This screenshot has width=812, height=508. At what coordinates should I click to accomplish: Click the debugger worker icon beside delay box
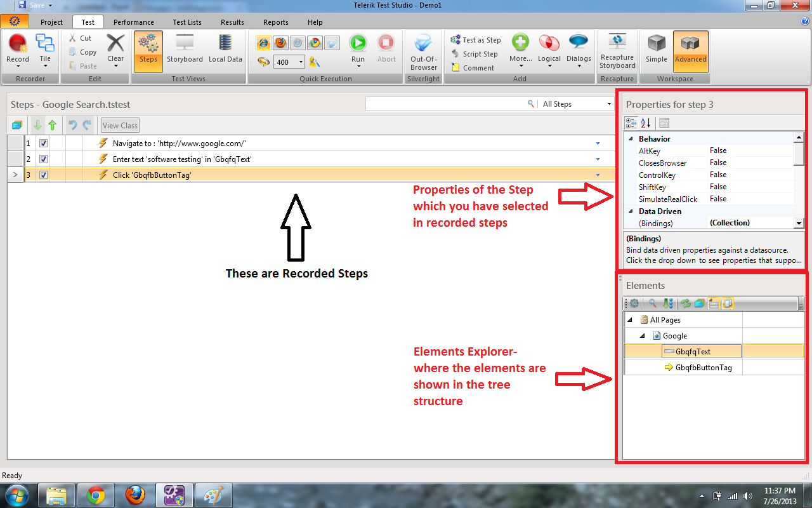click(314, 62)
